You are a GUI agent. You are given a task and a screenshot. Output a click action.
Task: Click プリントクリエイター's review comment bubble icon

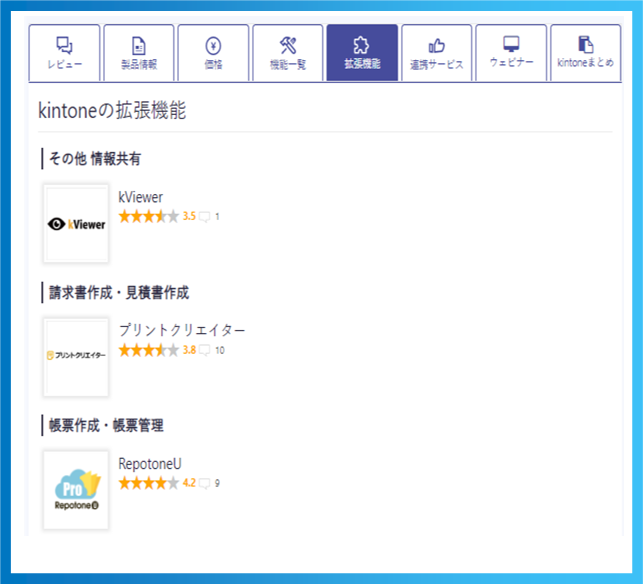tap(204, 350)
